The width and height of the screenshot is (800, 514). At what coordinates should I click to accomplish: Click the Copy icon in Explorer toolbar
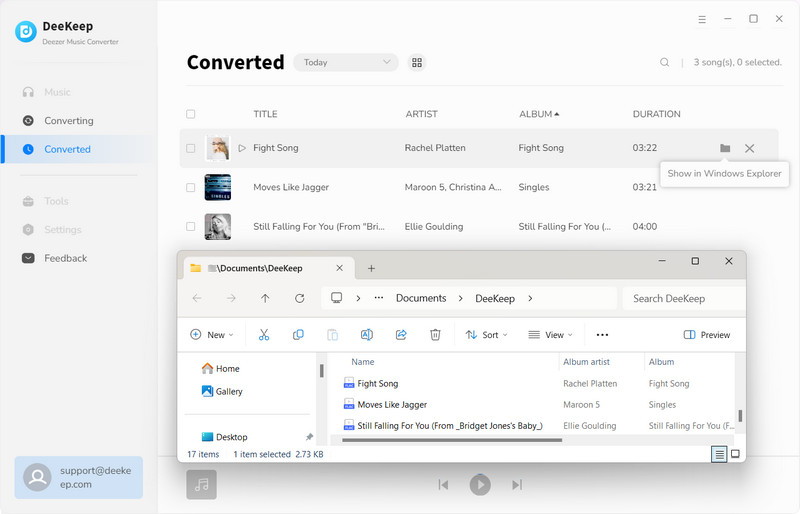tap(298, 335)
